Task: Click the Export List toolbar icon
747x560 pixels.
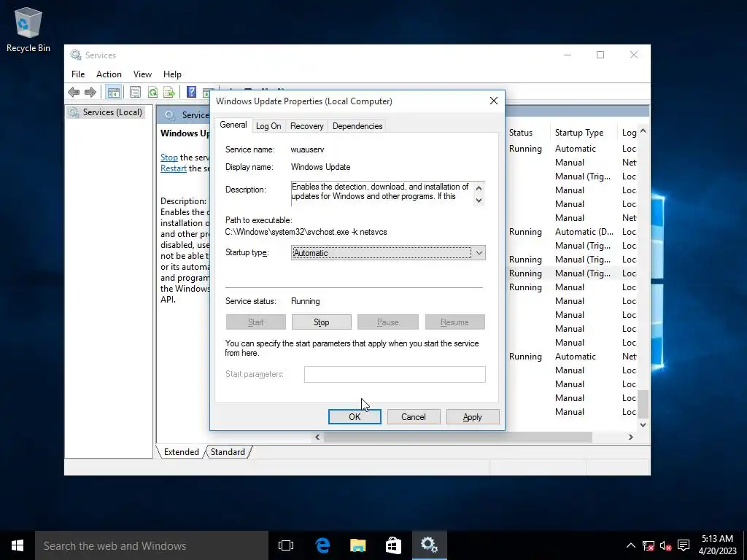Action: click(x=169, y=92)
